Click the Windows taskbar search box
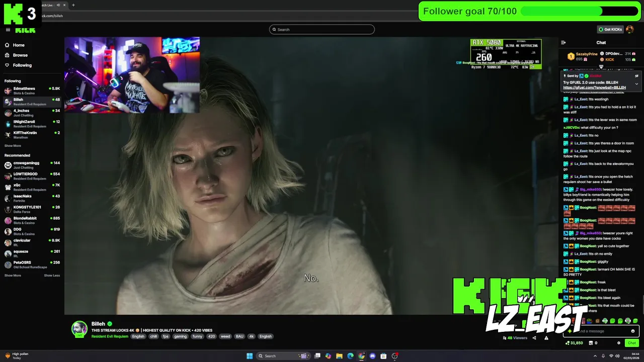This screenshot has height=362, width=644. pyautogui.click(x=283, y=356)
